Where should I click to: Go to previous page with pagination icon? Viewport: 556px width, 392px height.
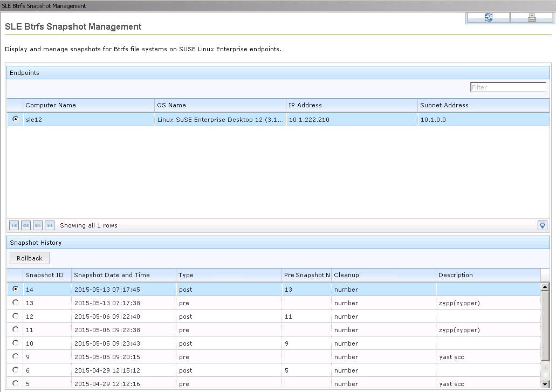tap(25, 225)
